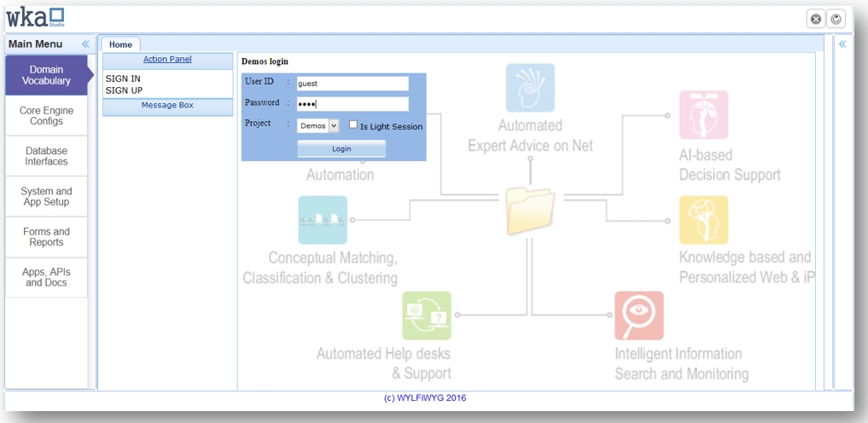This screenshot has height=423, width=868.
Task: Switch to the Home tab
Action: click(120, 44)
